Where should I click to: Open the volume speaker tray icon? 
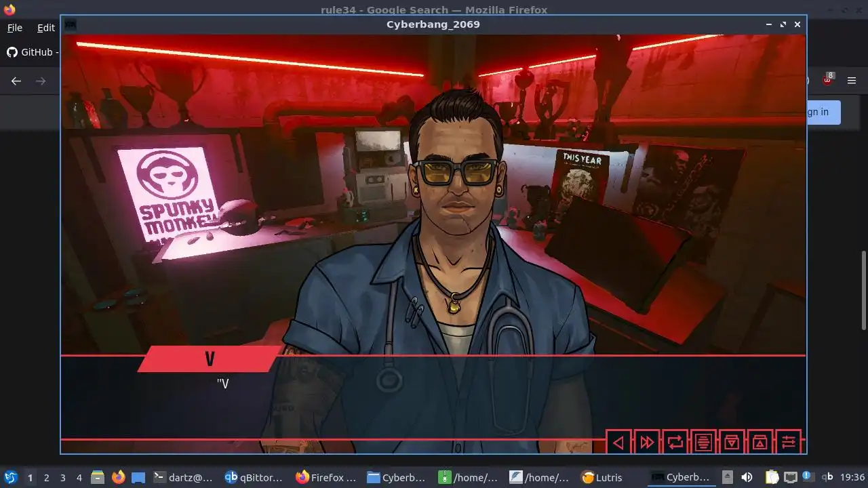point(747,477)
